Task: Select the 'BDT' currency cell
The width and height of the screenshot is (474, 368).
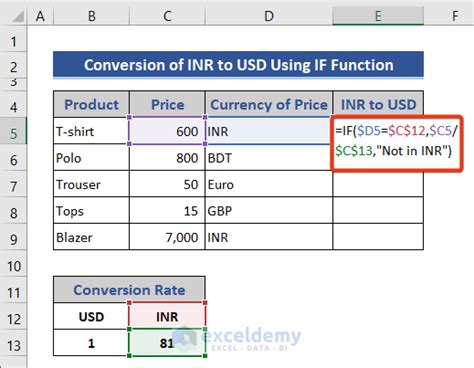Action: point(269,158)
